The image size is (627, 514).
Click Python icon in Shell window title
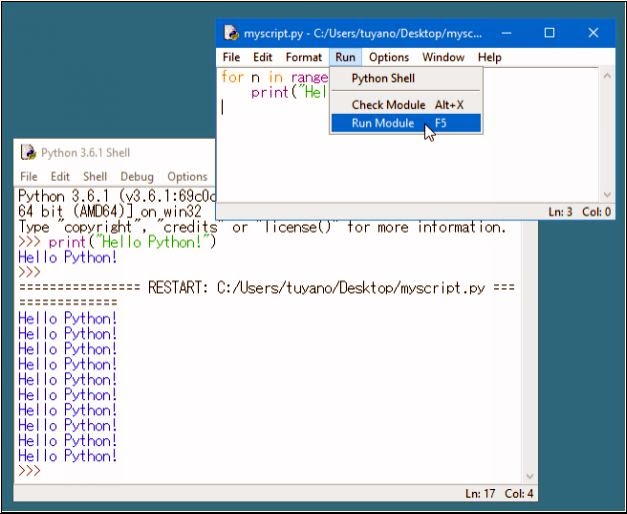(28, 153)
